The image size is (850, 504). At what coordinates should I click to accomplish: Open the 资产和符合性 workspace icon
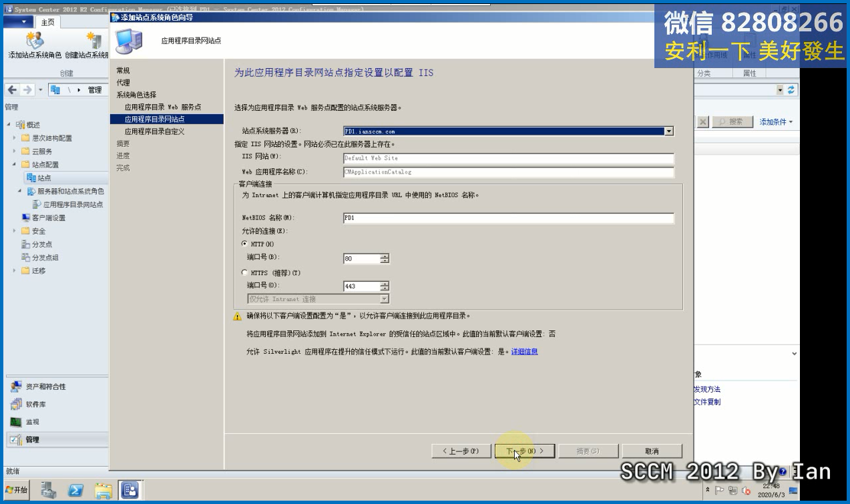pos(16,387)
